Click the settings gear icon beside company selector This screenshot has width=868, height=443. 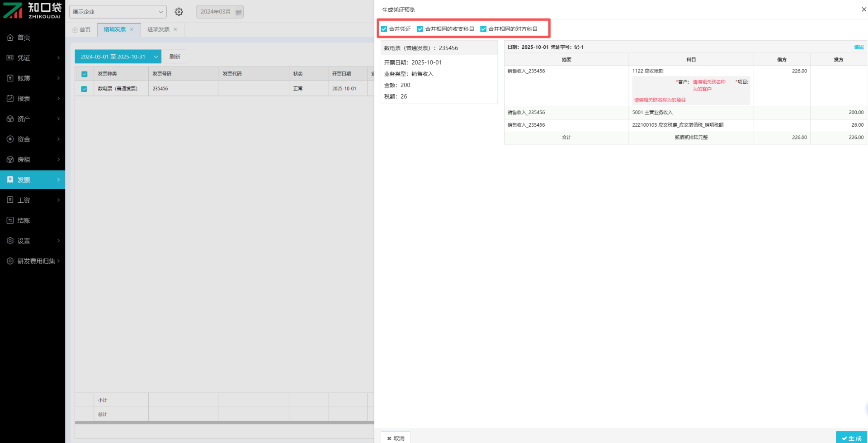click(x=179, y=12)
